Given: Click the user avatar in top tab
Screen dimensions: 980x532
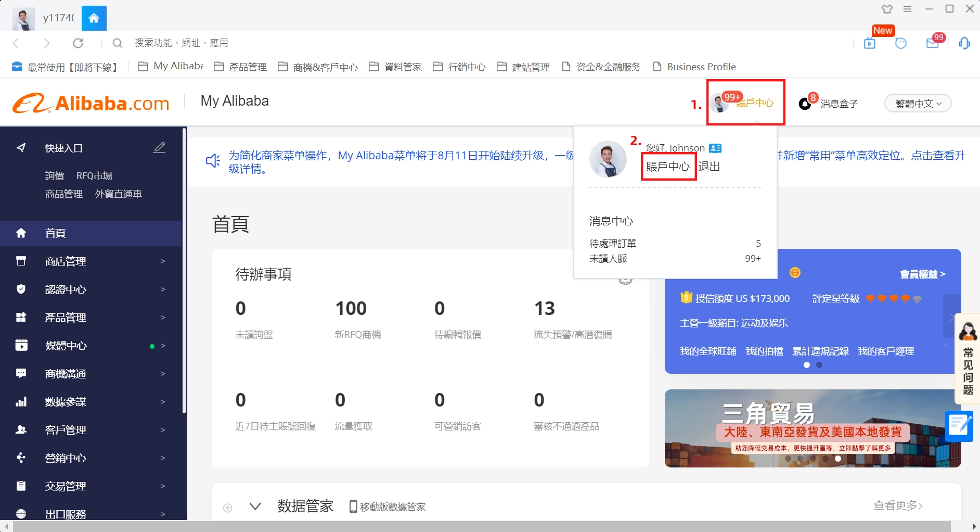Looking at the screenshot, I should pyautogui.click(x=23, y=19).
